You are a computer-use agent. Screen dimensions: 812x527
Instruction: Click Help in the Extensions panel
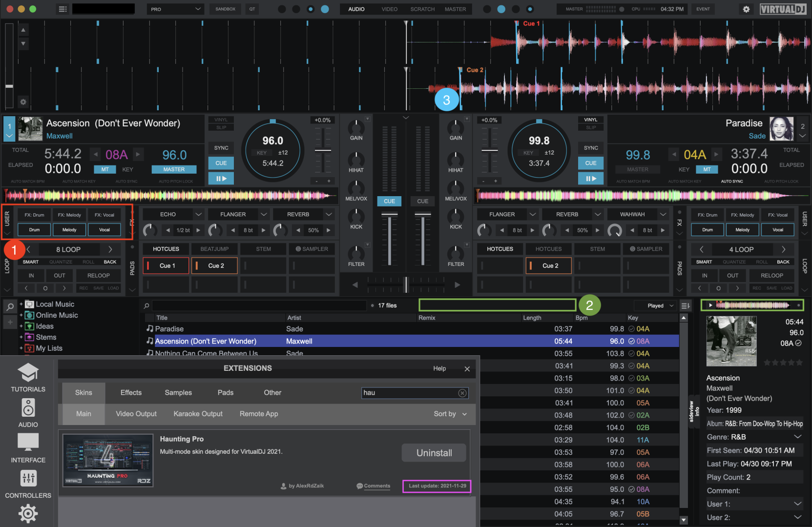(439, 368)
